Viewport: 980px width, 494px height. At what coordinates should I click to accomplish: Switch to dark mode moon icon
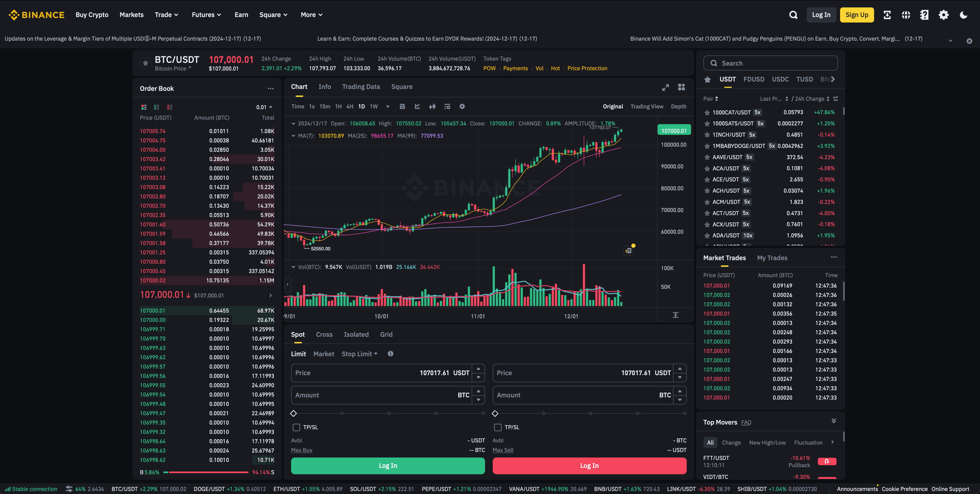963,15
